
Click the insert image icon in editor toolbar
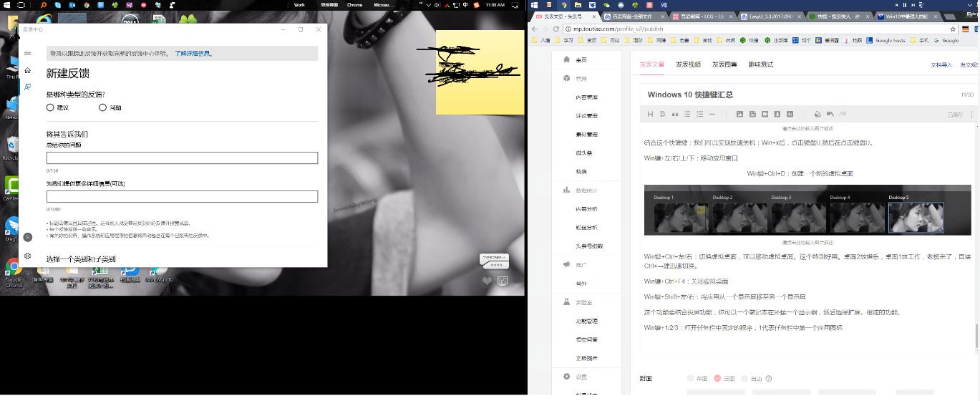point(739,114)
